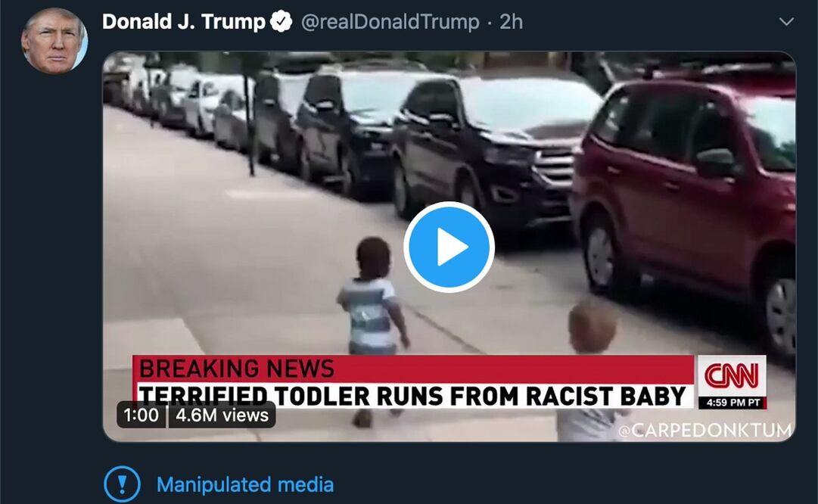Viewport: 818px width, 504px height.
Task: Play the video using the blue play button
Action: (x=449, y=247)
